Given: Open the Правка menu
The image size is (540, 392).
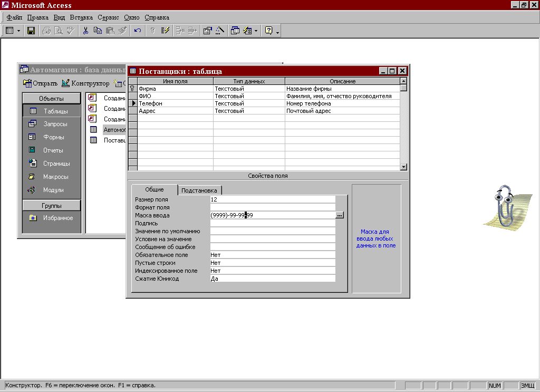Looking at the screenshot, I should (x=37, y=17).
